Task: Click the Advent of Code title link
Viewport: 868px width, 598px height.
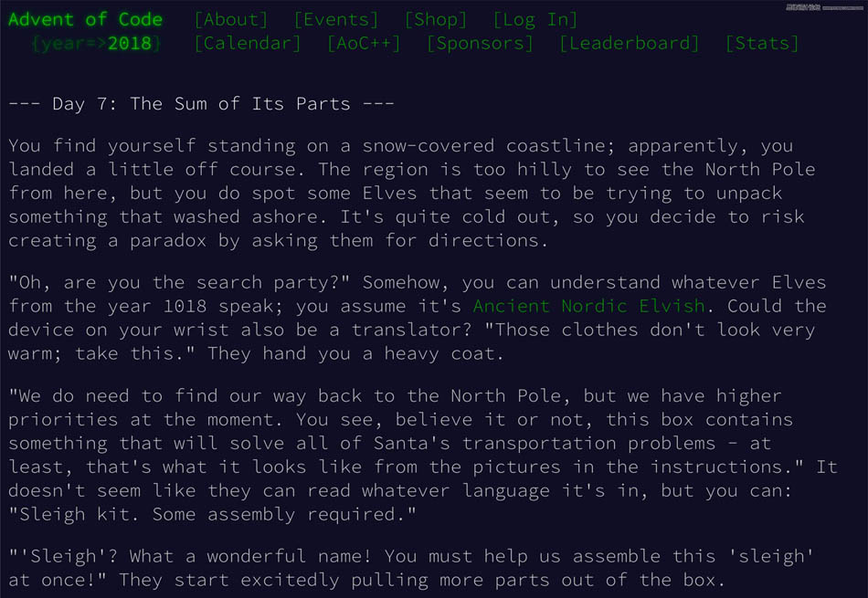Action: click(85, 19)
